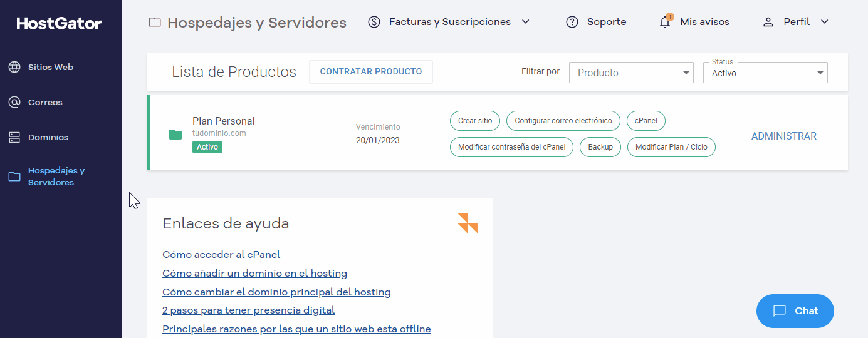Open link Principales razones sitio web offline
This screenshot has height=338, width=868.
296,329
